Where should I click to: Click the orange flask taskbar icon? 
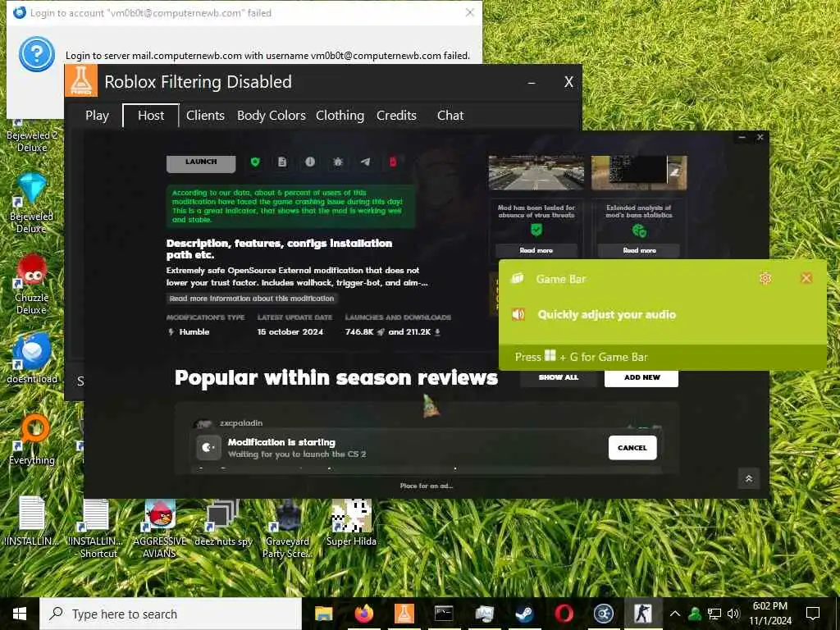pos(404,614)
